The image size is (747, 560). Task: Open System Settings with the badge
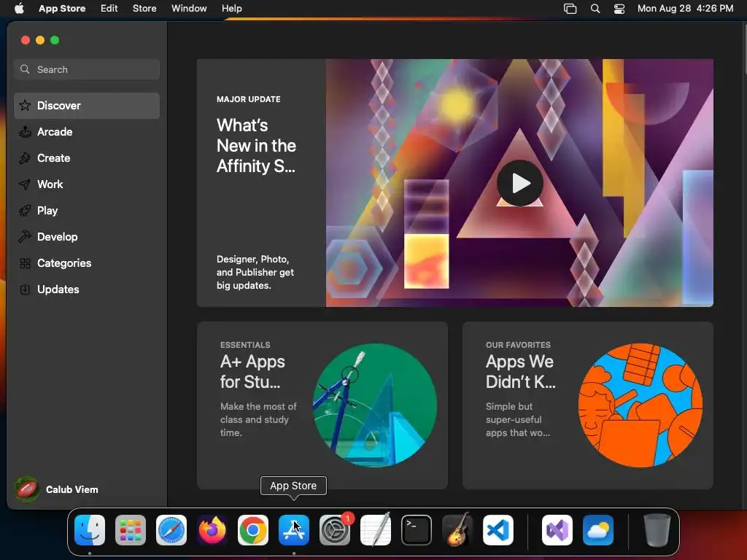[x=335, y=530]
